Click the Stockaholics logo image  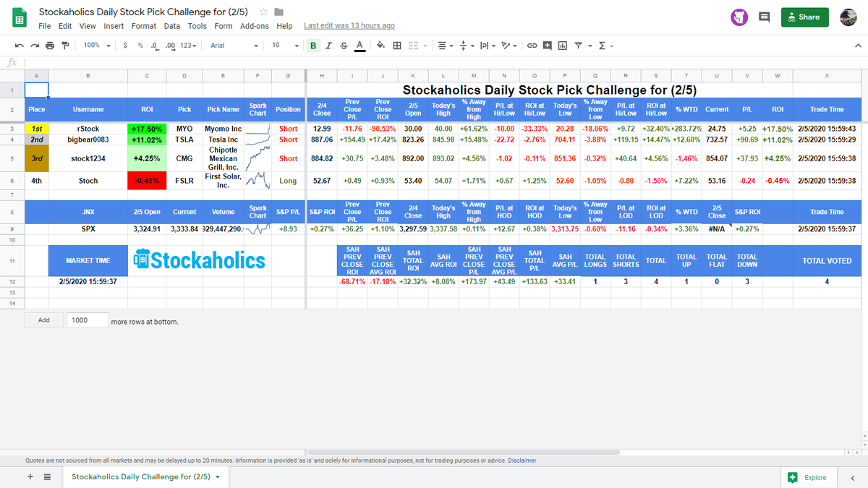(x=200, y=260)
